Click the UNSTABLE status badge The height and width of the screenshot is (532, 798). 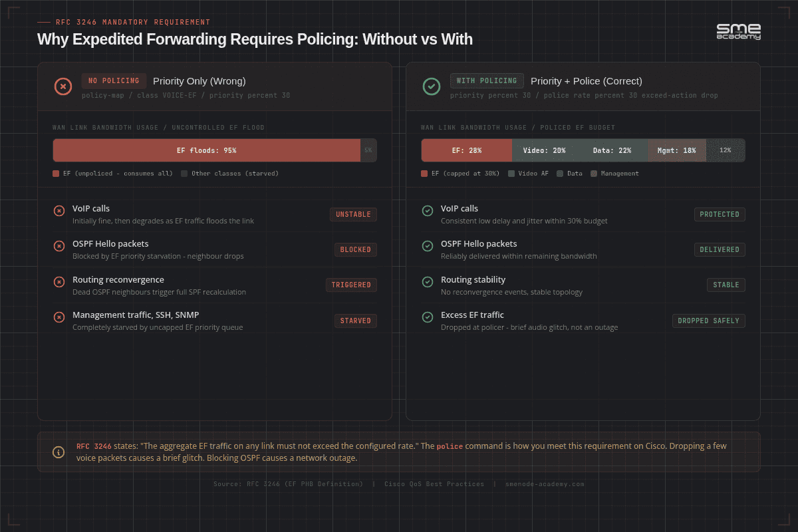pyautogui.click(x=353, y=214)
